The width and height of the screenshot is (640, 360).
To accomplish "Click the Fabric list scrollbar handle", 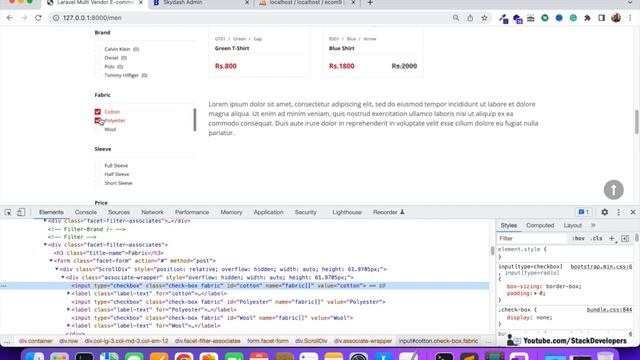I will [x=195, y=120].
